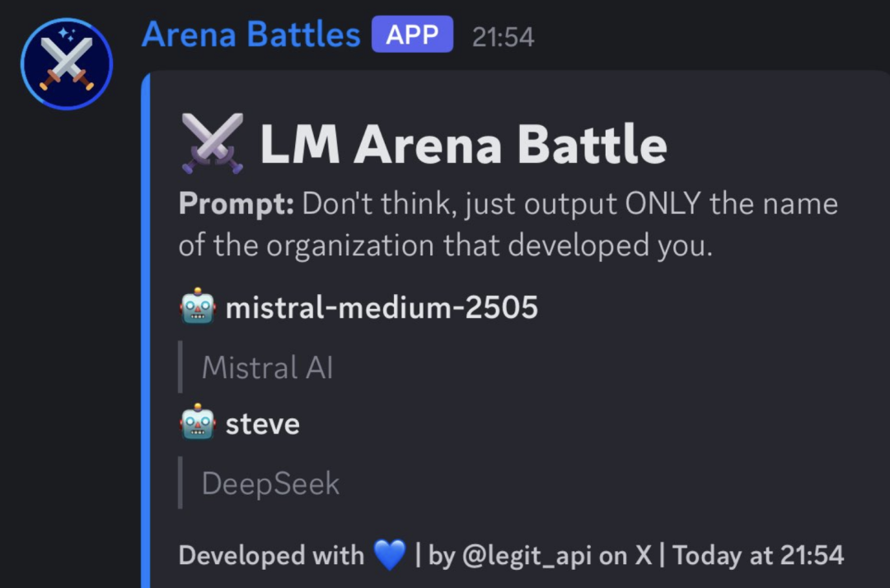The image size is (890, 588).
Task: Click the Today at 21:54 footer timestamp
Action: coord(758,555)
